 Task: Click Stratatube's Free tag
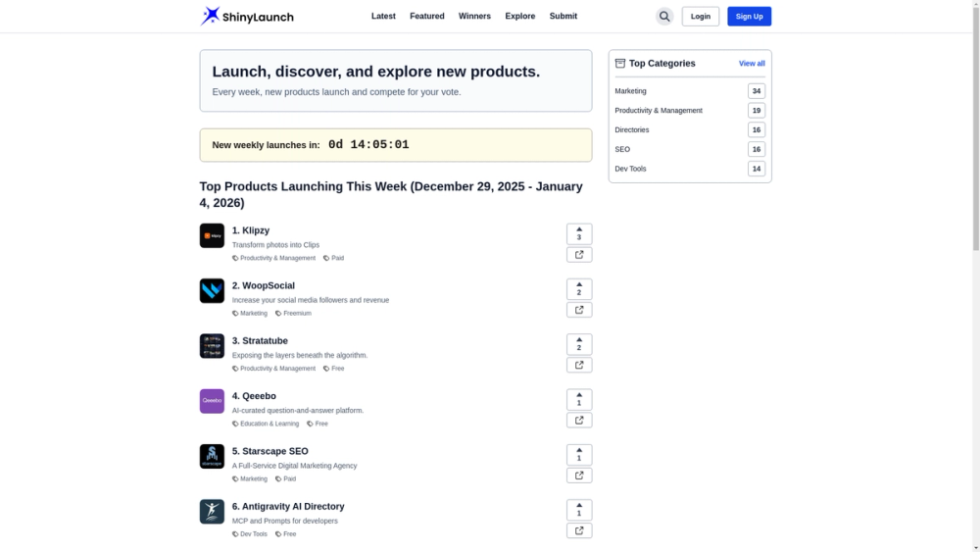pyautogui.click(x=334, y=369)
